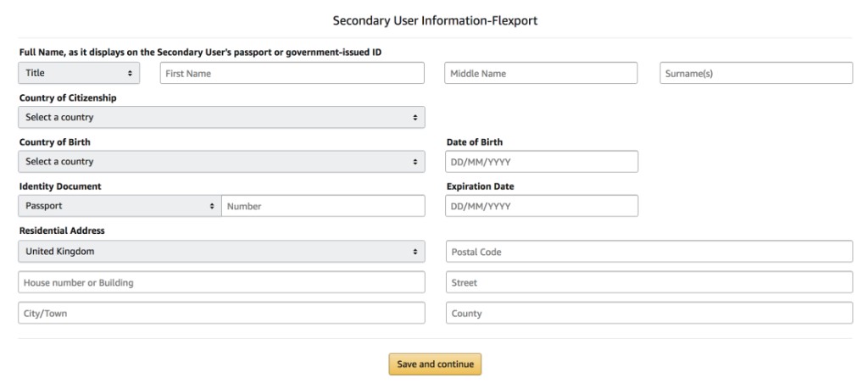Expand the Country of Citizenship selector
Image resolution: width=868 pixels, height=389 pixels.
coord(221,117)
